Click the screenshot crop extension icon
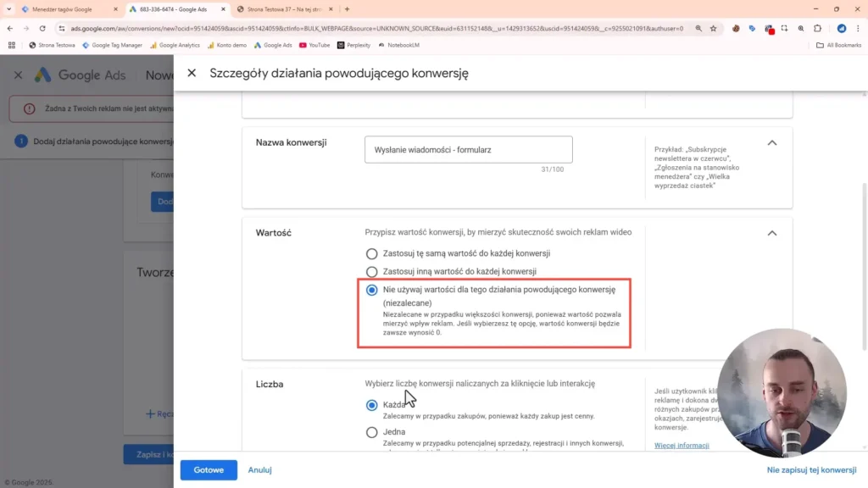 (x=784, y=28)
